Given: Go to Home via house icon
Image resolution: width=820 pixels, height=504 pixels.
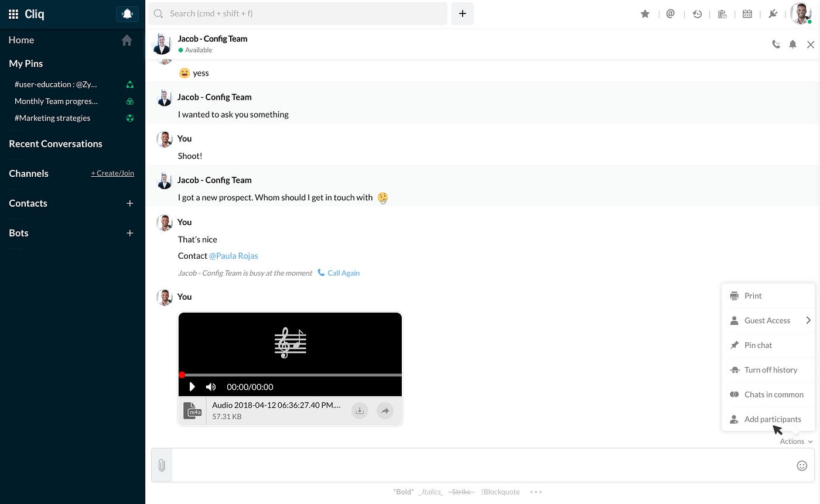Looking at the screenshot, I should [x=127, y=40].
